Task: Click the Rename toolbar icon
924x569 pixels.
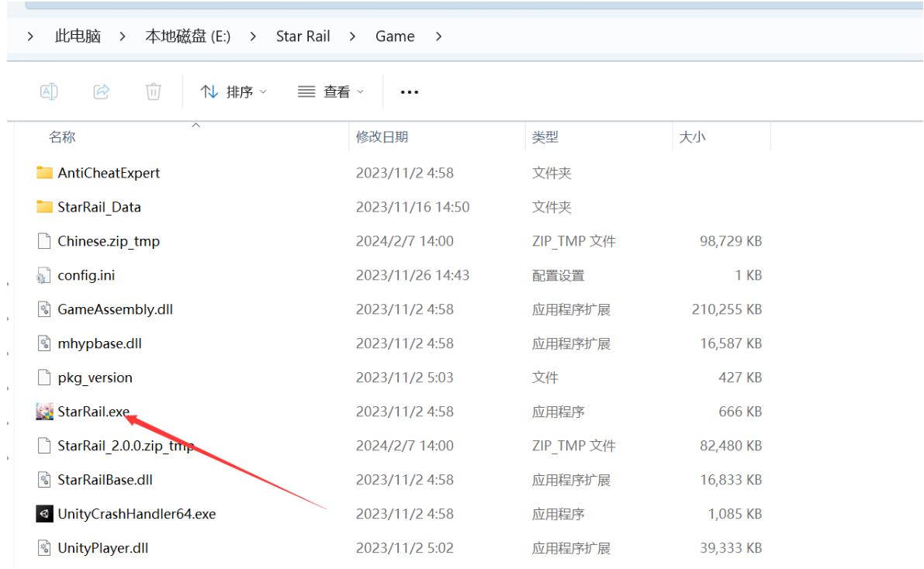Action: pyautogui.click(x=49, y=91)
